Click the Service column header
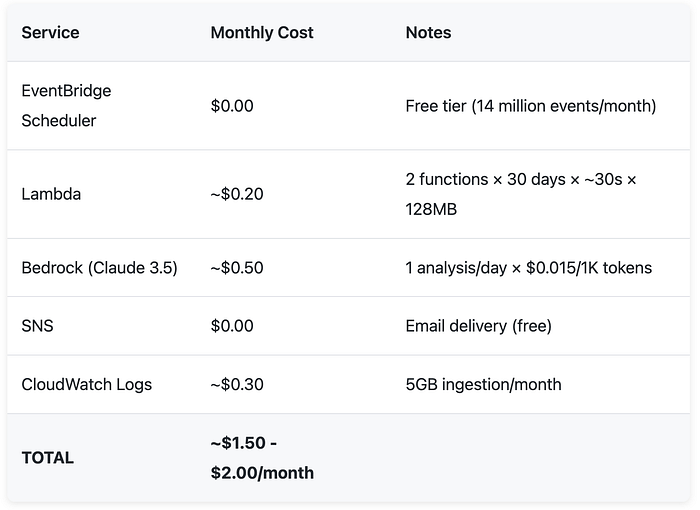Image resolution: width=700 pixels, height=510 pixels. pos(50,33)
